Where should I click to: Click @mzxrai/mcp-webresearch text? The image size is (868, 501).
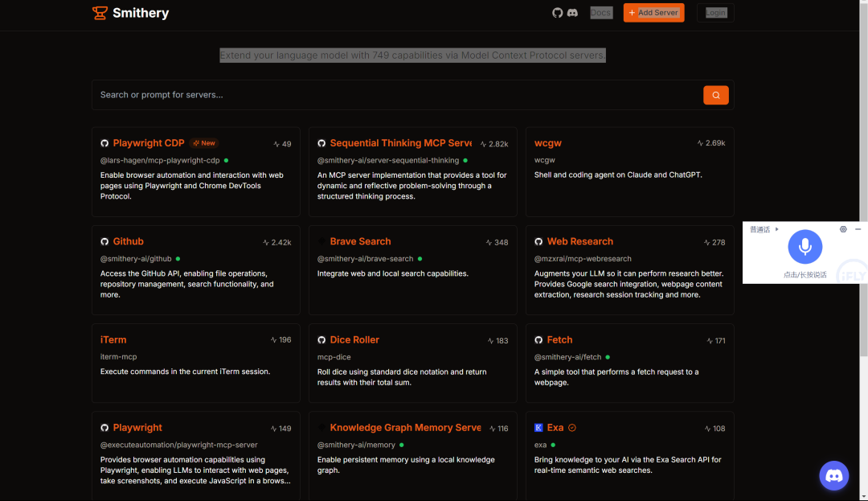coord(583,259)
